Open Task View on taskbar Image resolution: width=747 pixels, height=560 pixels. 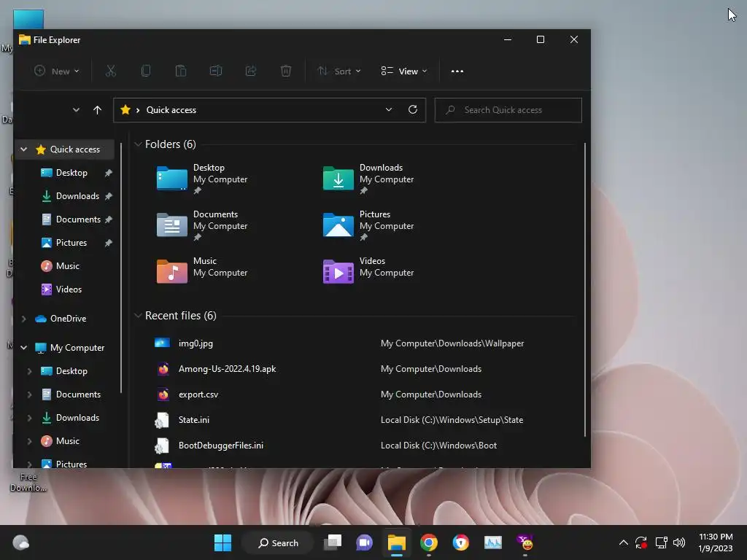(x=333, y=542)
